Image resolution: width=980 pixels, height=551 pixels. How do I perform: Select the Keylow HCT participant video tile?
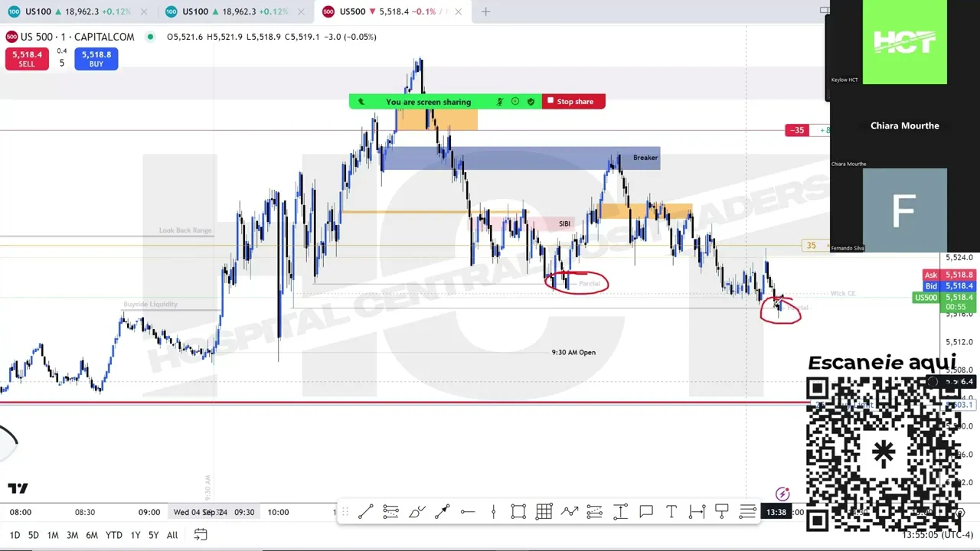pyautogui.click(x=905, y=42)
